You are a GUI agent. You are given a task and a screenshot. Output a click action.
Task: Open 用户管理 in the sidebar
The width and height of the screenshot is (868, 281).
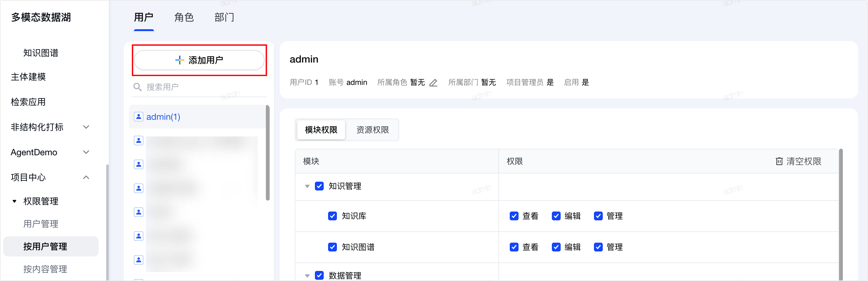click(41, 224)
